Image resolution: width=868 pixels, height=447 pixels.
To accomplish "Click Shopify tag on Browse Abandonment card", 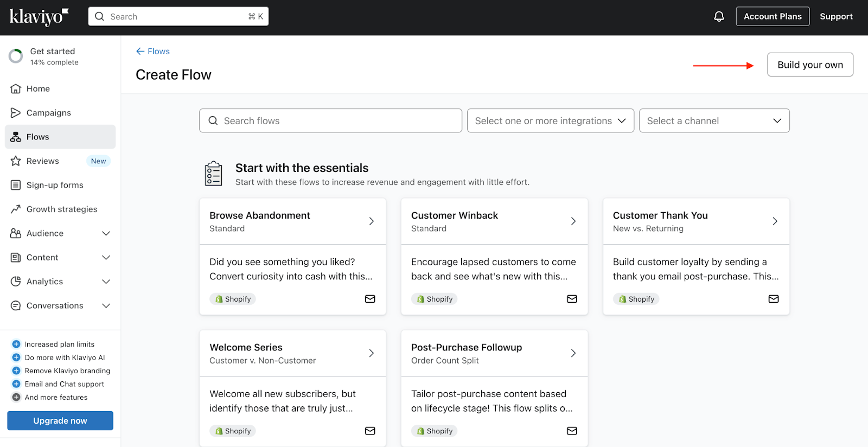I will 233,299.
